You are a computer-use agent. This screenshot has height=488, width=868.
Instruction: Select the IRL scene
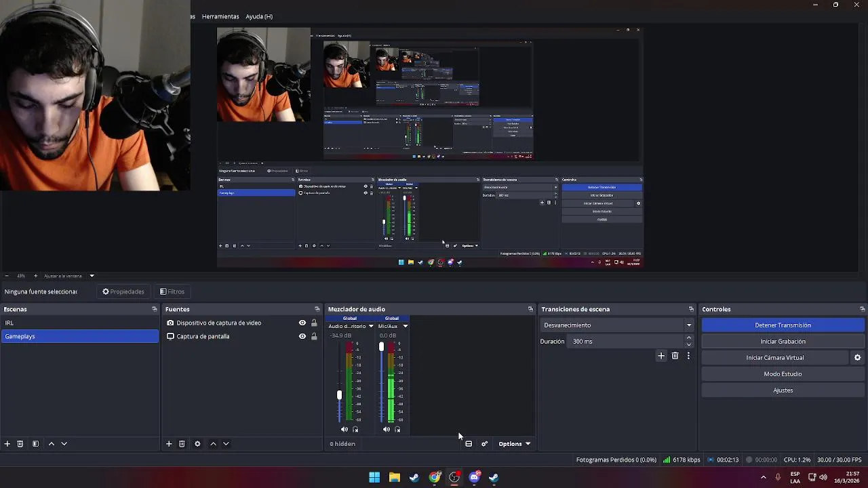pyautogui.click(x=80, y=323)
